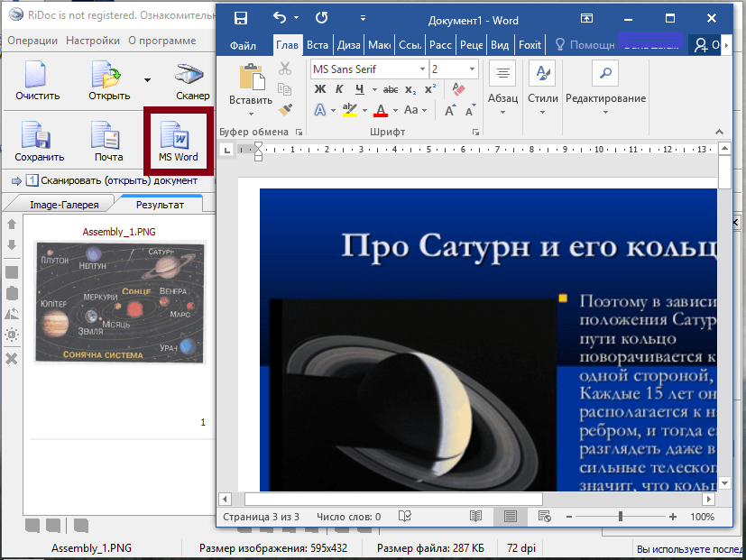Click the Word zoom slider handle
746x560 pixels.
[x=621, y=517]
